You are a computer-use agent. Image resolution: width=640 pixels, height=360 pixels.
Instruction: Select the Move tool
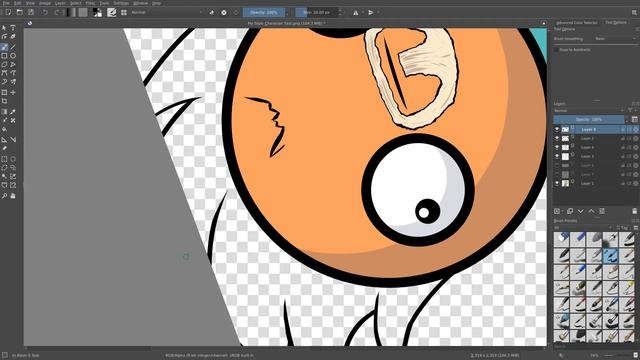(x=13, y=93)
